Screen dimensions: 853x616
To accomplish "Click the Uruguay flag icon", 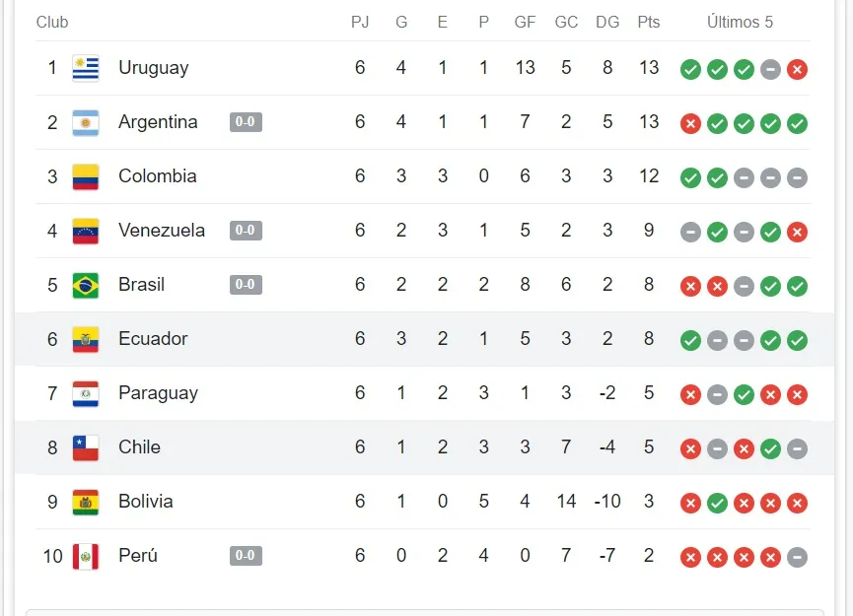I will (x=89, y=68).
